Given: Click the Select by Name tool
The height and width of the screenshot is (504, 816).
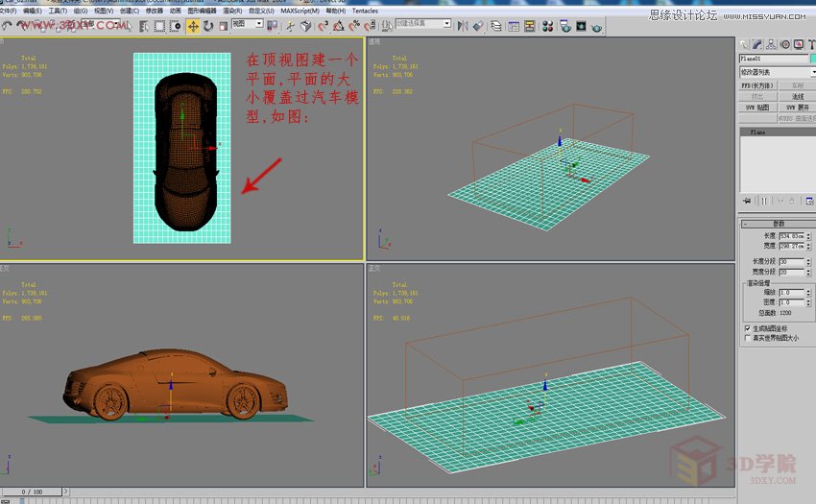Looking at the screenshot, I should [x=144, y=26].
